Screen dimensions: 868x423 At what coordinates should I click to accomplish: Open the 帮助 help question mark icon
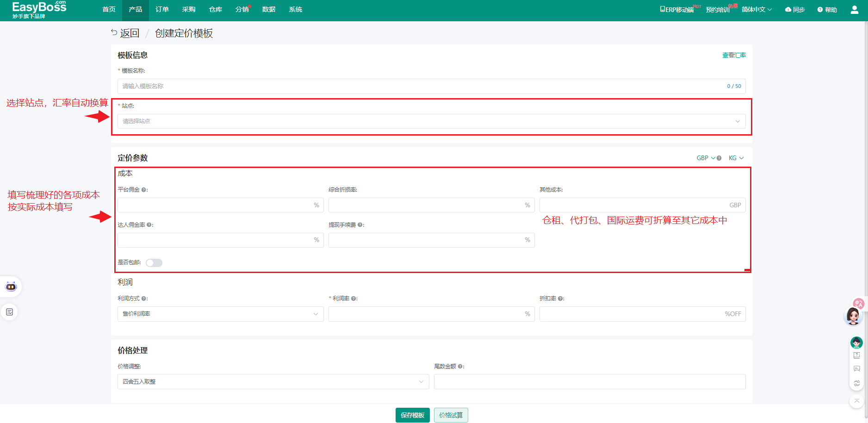click(820, 10)
